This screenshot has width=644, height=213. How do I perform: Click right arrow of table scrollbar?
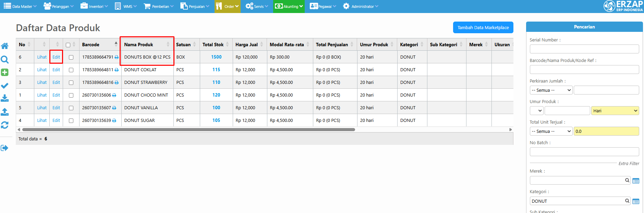(x=510, y=129)
